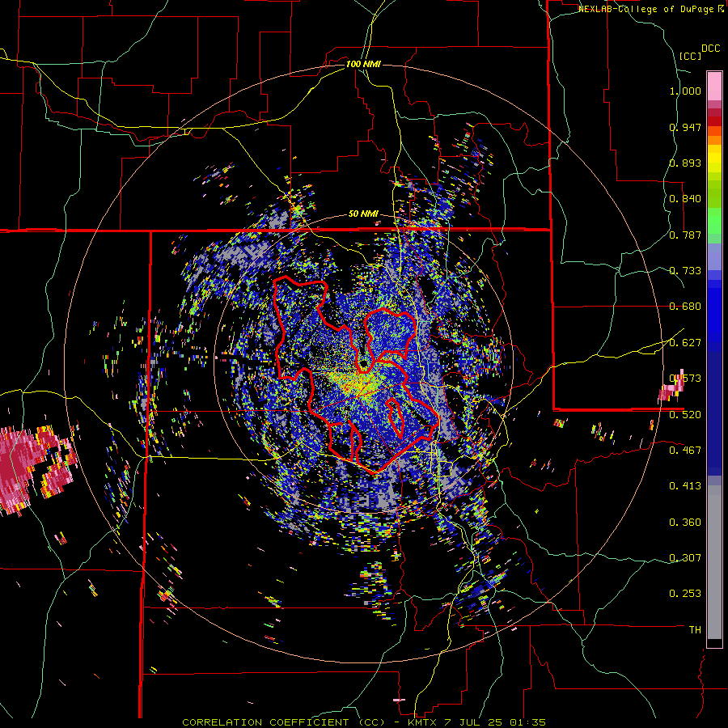
Task: Click the 0.520 scale value
Action: pos(685,415)
